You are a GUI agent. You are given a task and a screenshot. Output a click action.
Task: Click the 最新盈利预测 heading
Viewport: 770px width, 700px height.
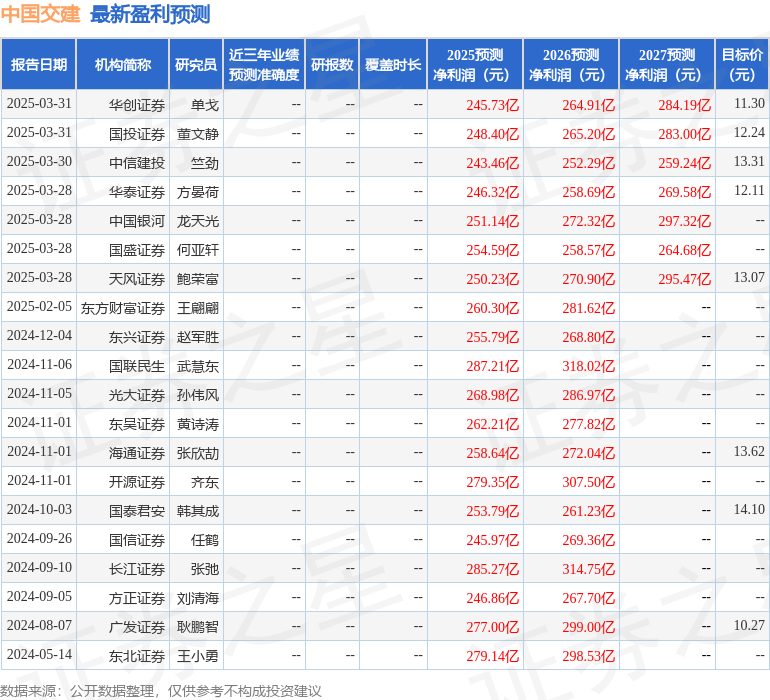click(150, 14)
